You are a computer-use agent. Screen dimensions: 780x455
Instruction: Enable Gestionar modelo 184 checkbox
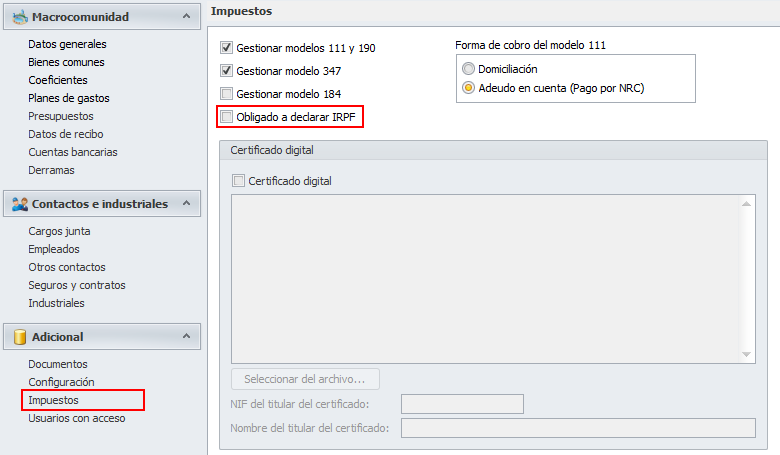226,93
